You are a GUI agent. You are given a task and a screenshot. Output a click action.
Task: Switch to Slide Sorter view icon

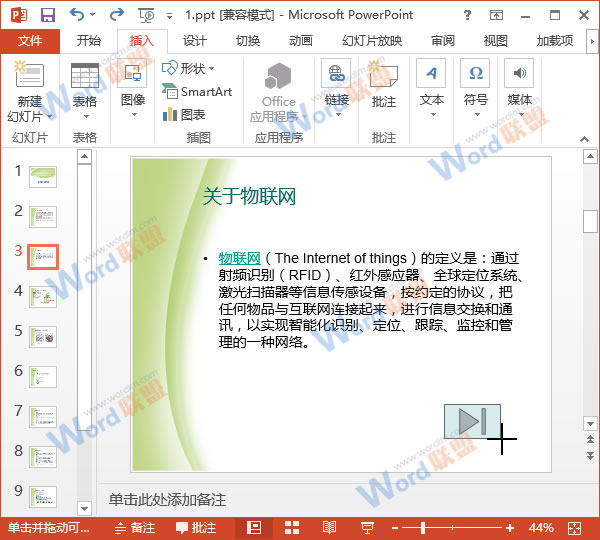coord(292,528)
